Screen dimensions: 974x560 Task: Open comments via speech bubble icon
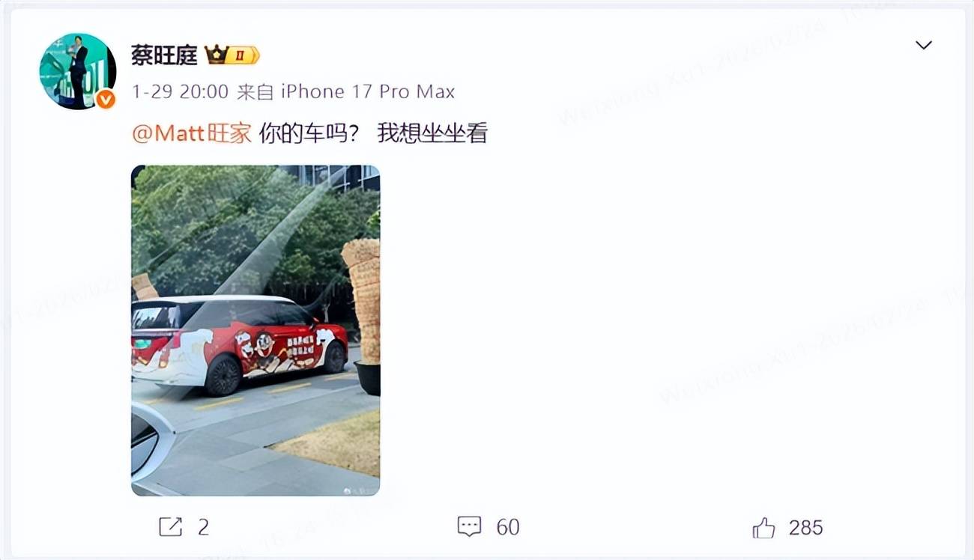(x=469, y=527)
